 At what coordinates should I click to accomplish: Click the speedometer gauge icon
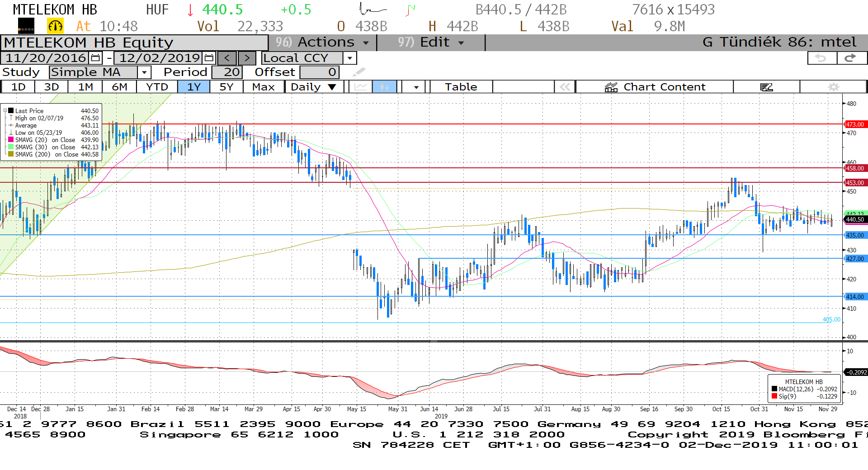tap(55, 26)
